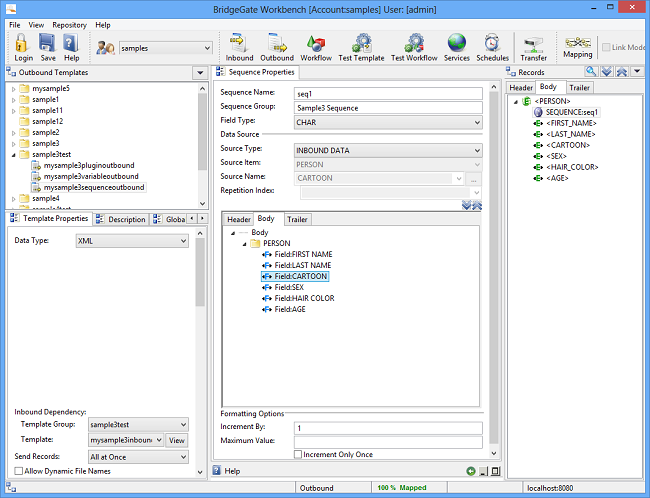Switch to the sequence Header tab
The height and width of the screenshot is (498, 650).
(x=238, y=219)
